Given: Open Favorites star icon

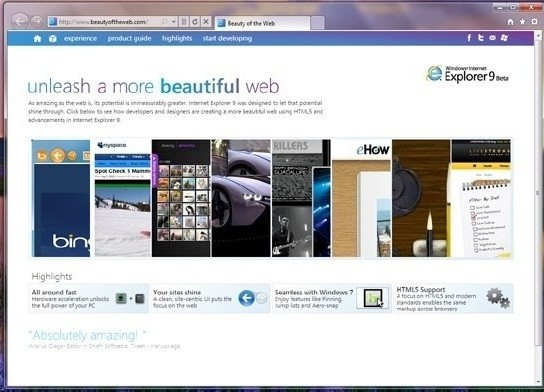Looking at the screenshot, I should (522, 22).
